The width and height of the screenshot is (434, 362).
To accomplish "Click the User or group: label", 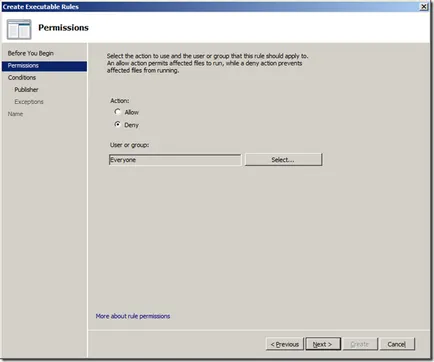I will point(129,145).
